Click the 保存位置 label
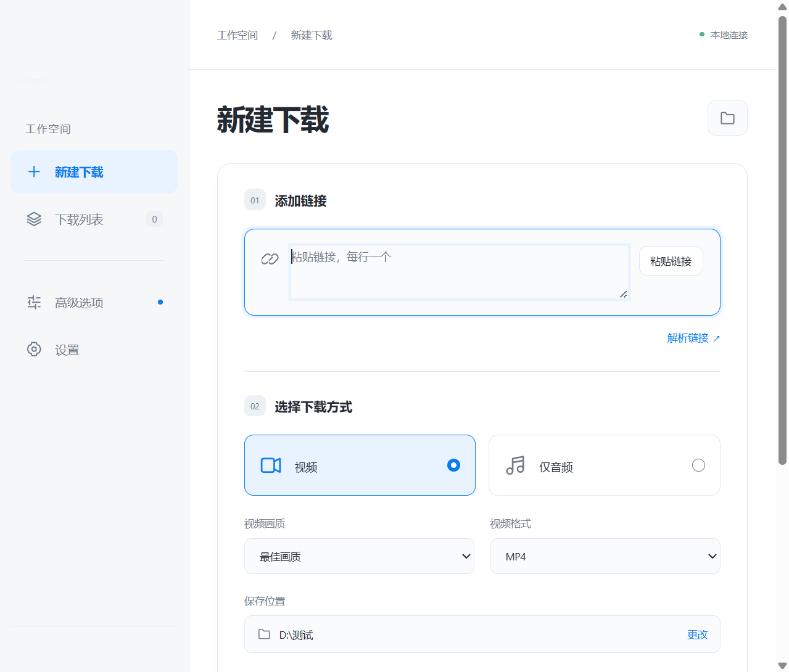The height and width of the screenshot is (672, 789). click(x=265, y=601)
